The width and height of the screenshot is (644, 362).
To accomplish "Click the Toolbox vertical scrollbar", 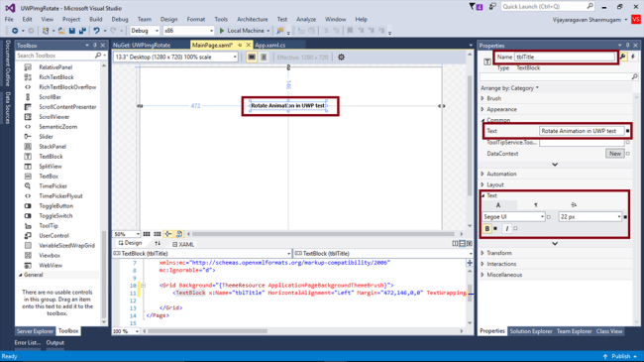I will pos(103,193).
